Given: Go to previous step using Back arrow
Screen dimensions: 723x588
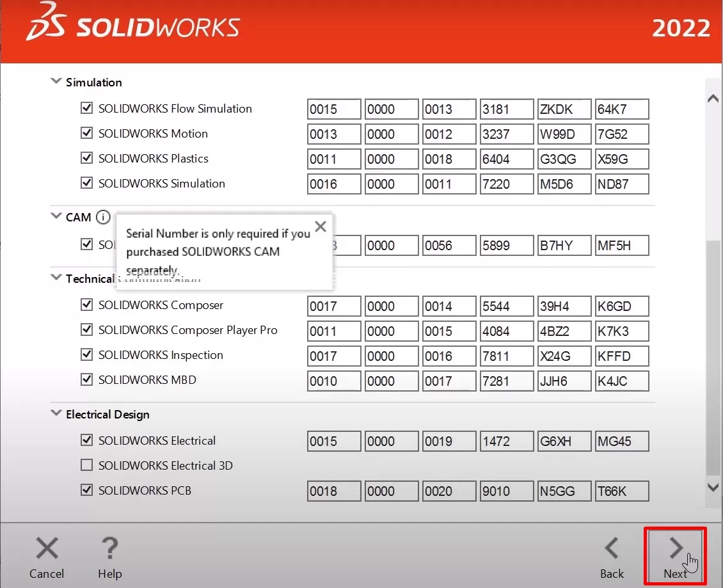Looking at the screenshot, I should 612,550.
